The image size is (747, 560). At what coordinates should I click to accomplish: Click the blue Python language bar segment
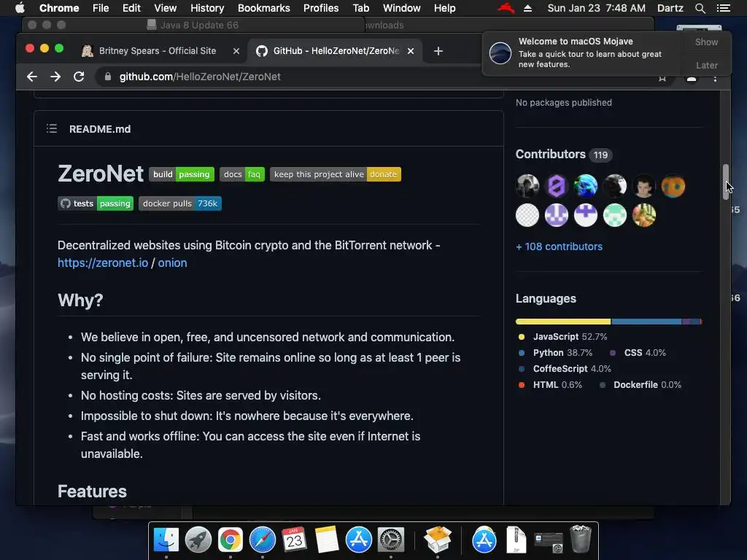pyautogui.click(x=646, y=322)
